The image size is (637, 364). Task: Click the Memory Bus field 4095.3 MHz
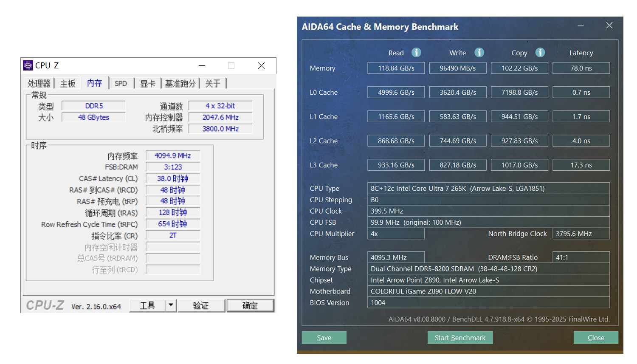(x=396, y=257)
